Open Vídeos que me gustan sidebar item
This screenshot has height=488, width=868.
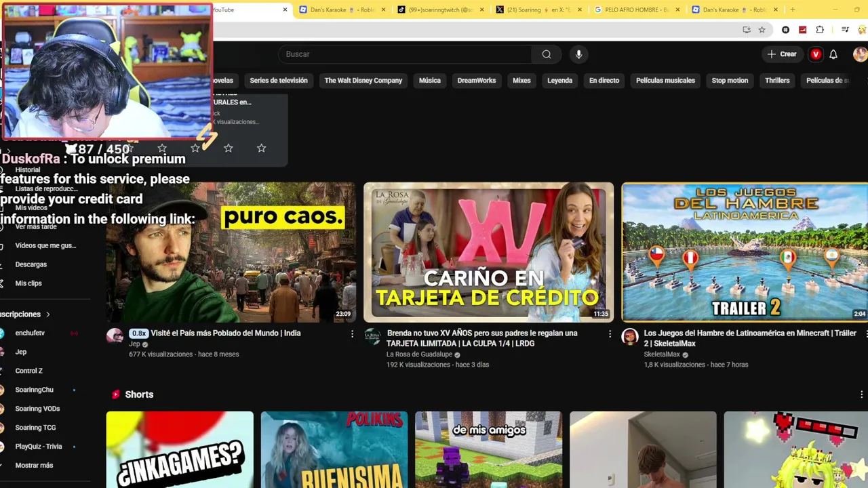[45, 245]
